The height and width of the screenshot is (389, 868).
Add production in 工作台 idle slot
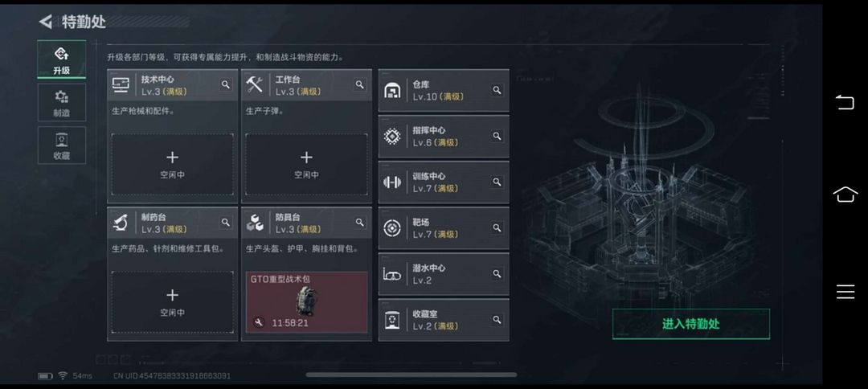click(306, 164)
